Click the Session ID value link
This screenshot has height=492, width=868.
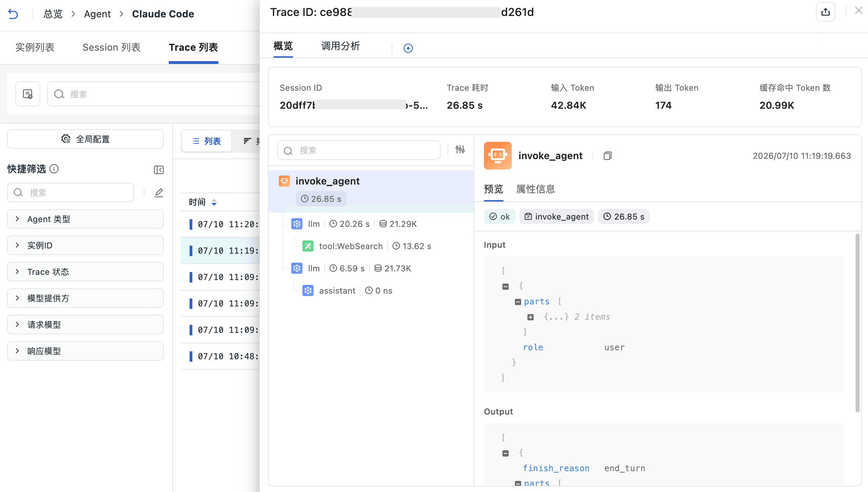click(x=353, y=105)
